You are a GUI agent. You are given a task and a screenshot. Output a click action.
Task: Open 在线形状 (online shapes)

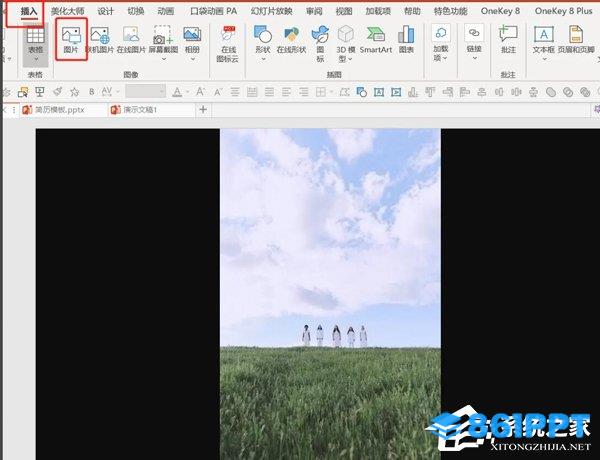(x=291, y=39)
